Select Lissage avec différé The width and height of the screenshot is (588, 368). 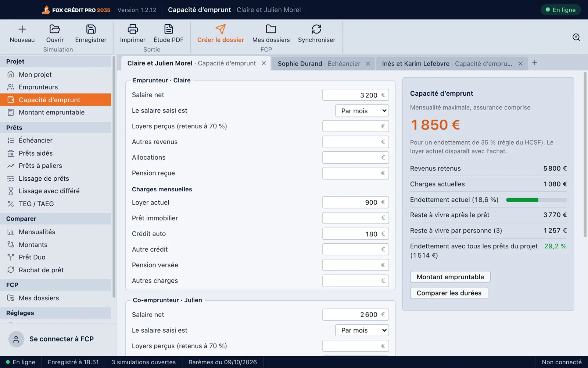click(56, 191)
